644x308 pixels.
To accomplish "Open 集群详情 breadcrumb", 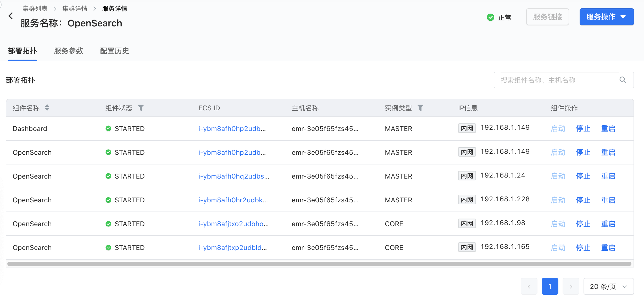I will [x=75, y=9].
